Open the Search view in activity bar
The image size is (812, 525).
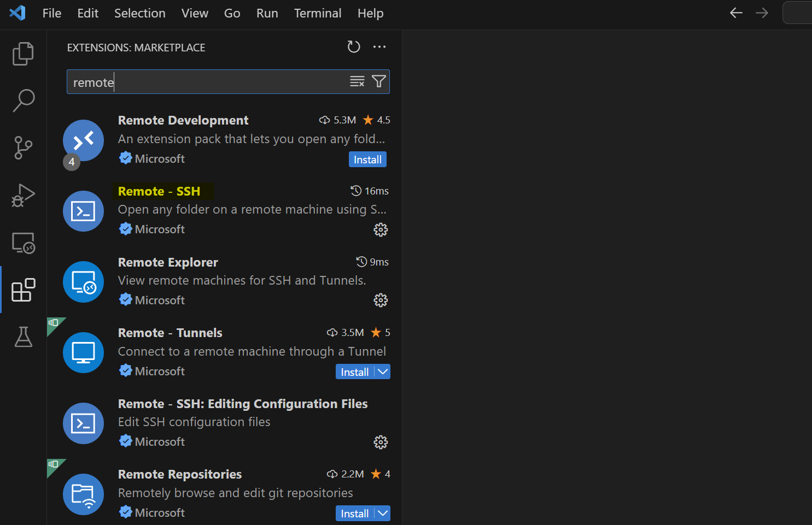coord(23,101)
